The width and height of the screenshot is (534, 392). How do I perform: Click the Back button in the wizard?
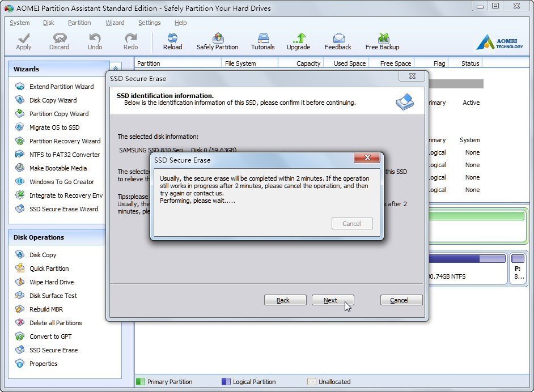pyautogui.click(x=285, y=300)
